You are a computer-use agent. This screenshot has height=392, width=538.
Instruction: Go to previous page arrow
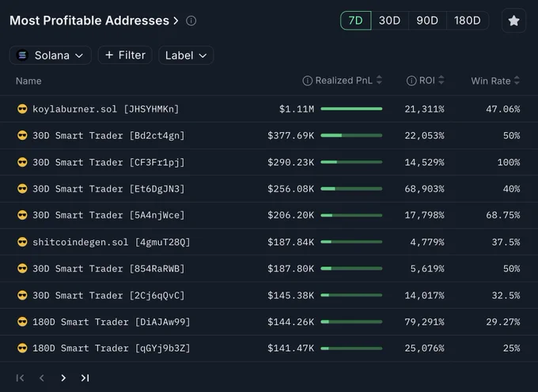(42, 378)
